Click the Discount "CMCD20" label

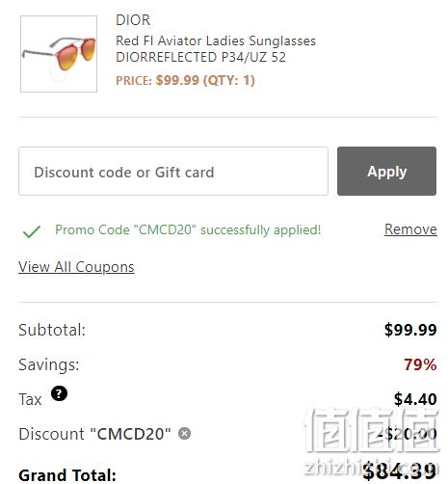point(94,434)
